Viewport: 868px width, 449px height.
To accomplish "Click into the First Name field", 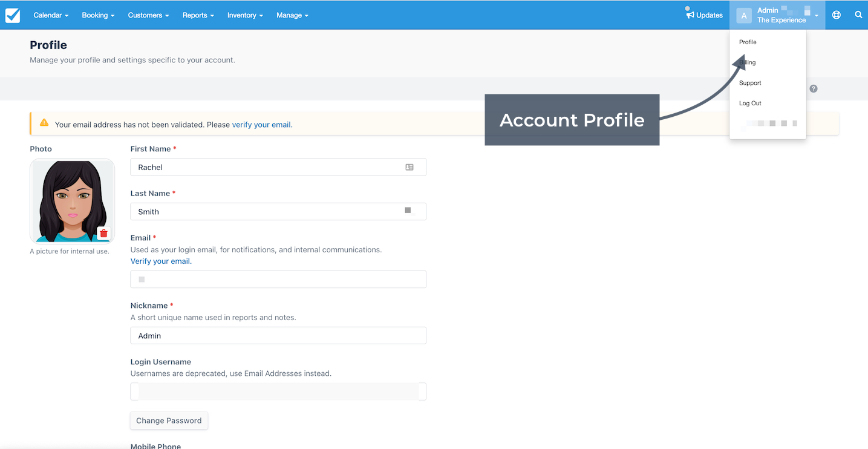I will [x=278, y=167].
